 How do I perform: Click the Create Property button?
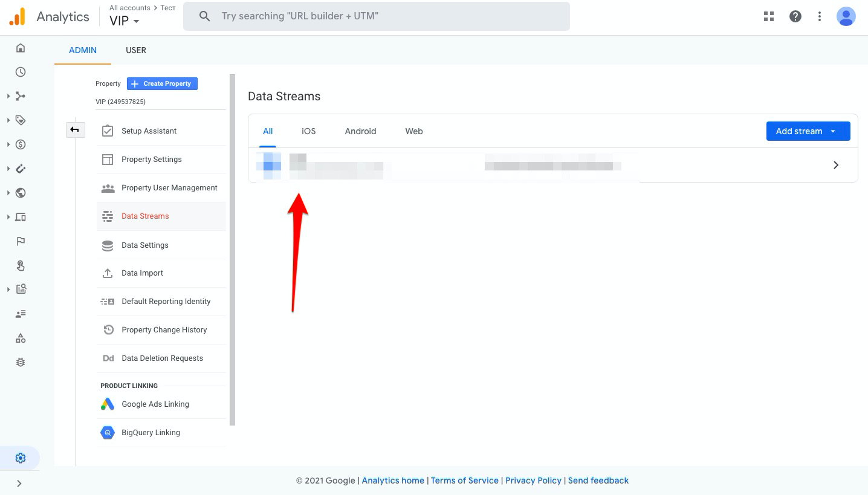pos(162,83)
